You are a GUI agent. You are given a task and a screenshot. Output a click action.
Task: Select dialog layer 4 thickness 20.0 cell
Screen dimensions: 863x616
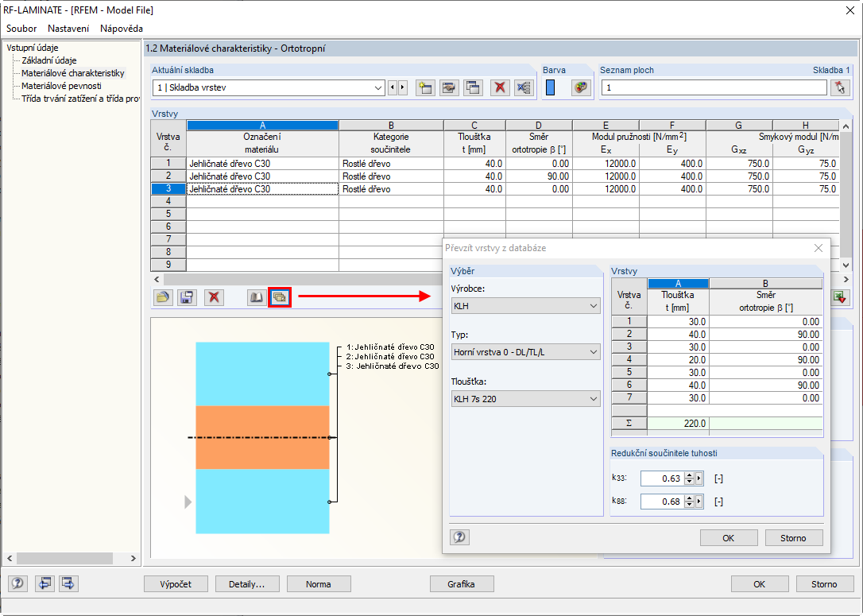pyautogui.click(x=678, y=359)
